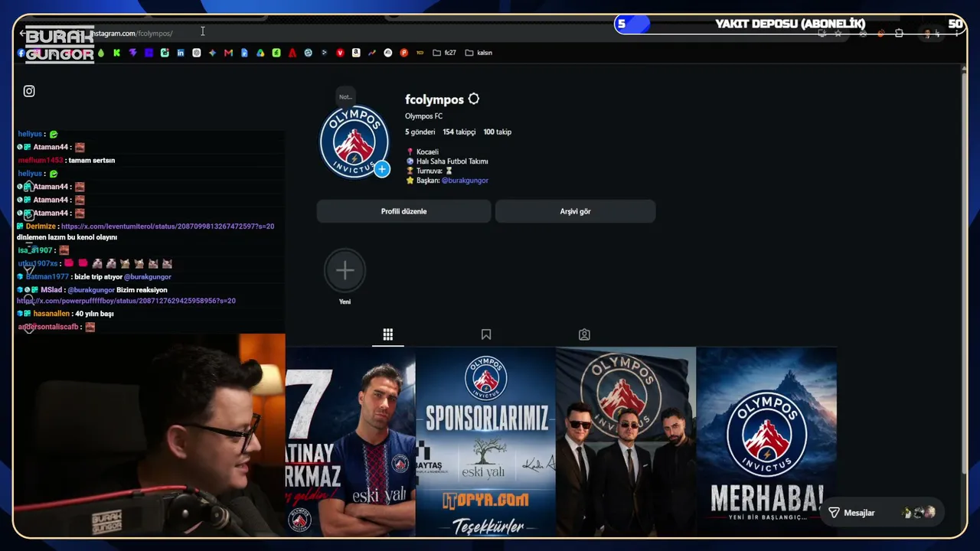Click the 'Halı Saha Futbol Takımı' bio line
This screenshot has width=980, height=551.
pyautogui.click(x=452, y=161)
